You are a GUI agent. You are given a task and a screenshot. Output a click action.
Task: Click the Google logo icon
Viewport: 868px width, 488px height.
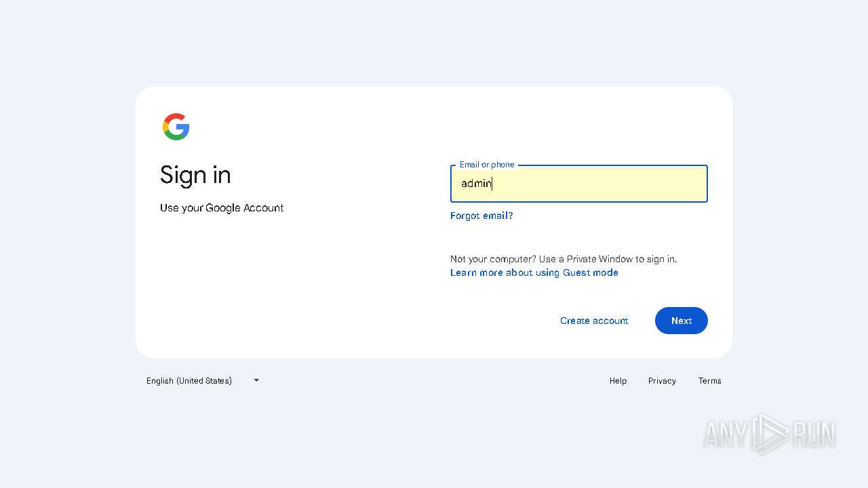176,127
